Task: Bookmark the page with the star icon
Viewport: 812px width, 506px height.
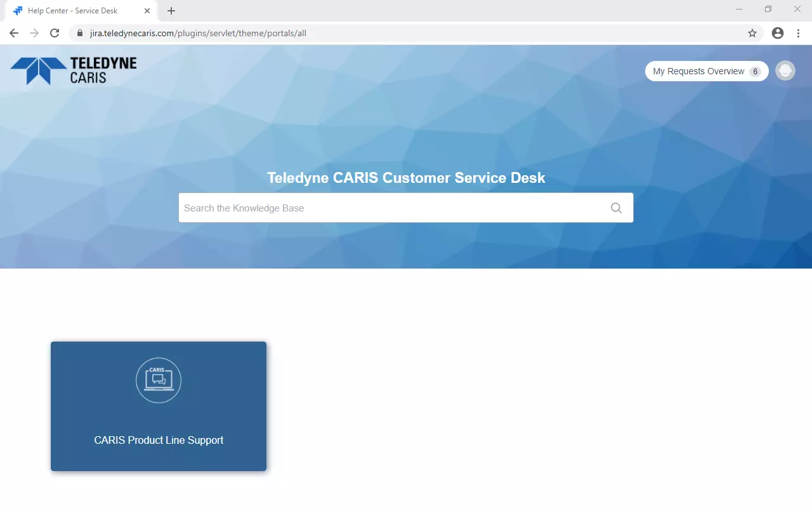Action: (752, 32)
